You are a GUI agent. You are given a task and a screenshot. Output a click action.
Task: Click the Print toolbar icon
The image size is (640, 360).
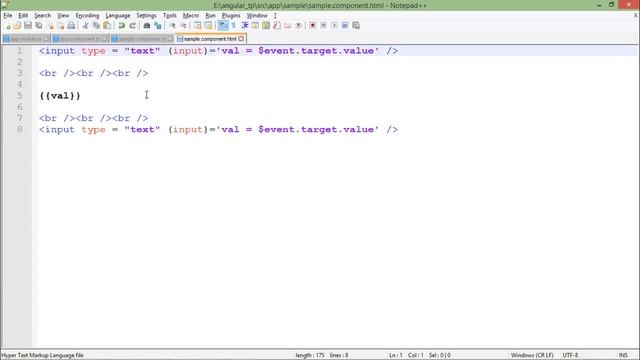pyautogui.click(x=71, y=26)
